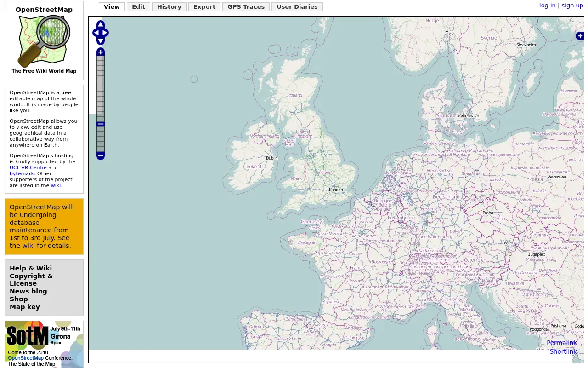588x368 pixels.
Task: Open wiki link in maintenance notice
Action: tap(28, 246)
